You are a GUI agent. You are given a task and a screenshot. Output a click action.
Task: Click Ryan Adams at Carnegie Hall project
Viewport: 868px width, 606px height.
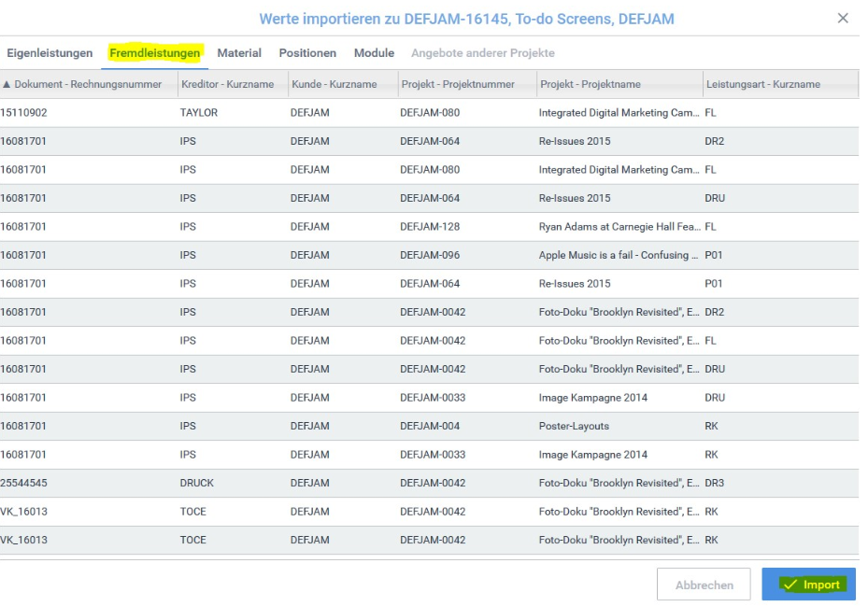coord(619,227)
